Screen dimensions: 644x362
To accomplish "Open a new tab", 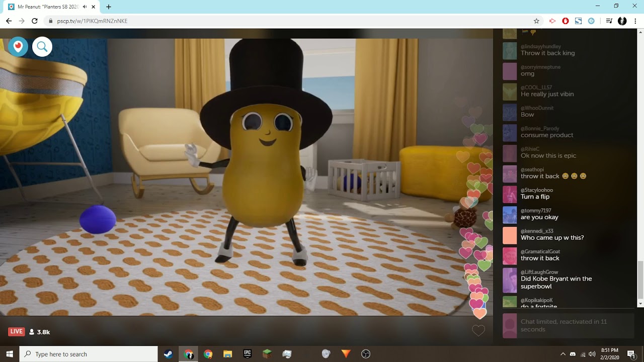I will click(109, 7).
